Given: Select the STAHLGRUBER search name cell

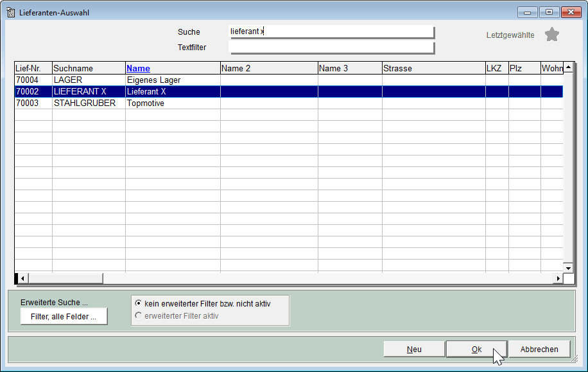Looking at the screenshot, I should 89,103.
